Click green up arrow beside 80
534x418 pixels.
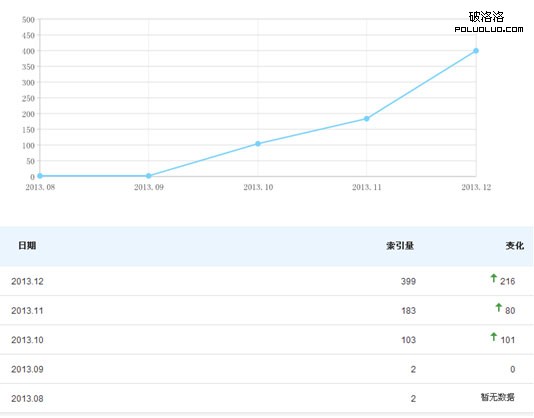pos(499,307)
